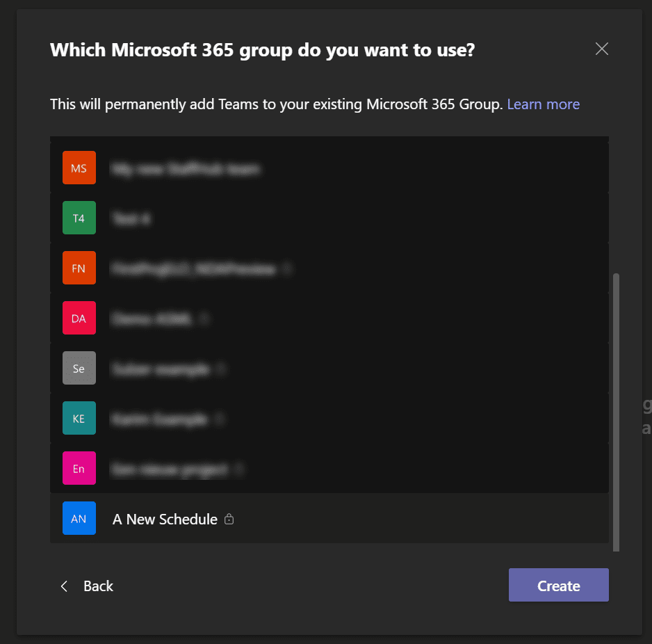Select the A New Schedule group name
The image size is (652, 644).
165,520
